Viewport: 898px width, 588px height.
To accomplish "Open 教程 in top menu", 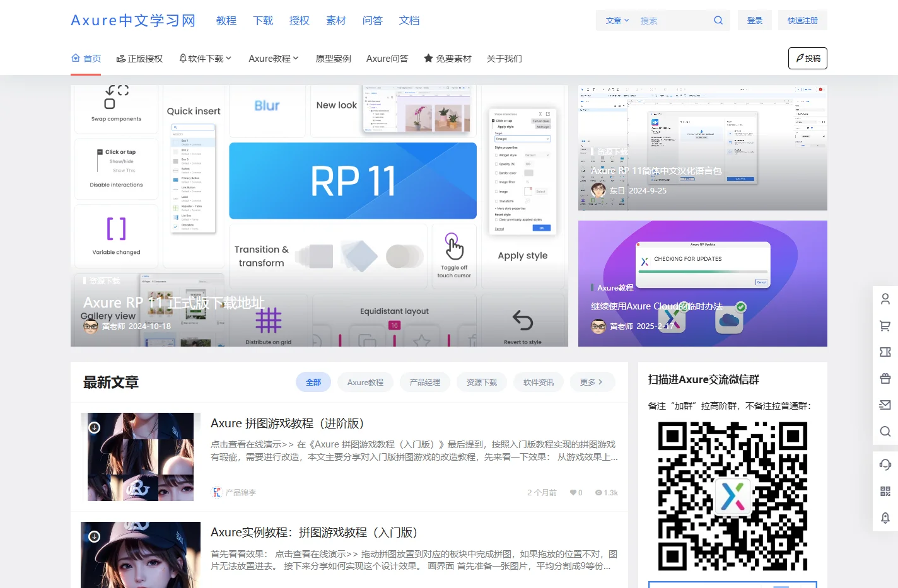I will [226, 20].
